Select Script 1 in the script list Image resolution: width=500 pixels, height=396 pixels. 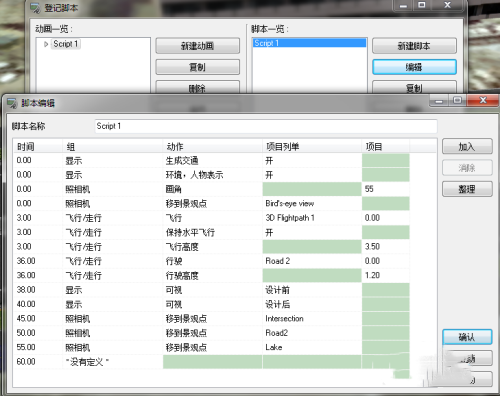tap(309, 43)
